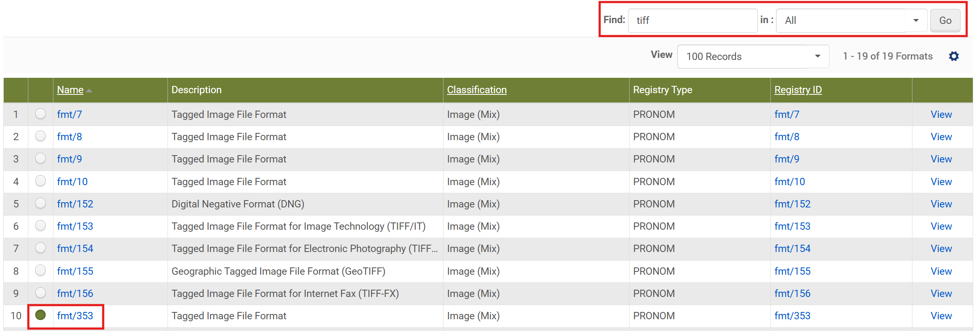Image resolution: width=980 pixels, height=331 pixels.
Task: Select the fmt/7 radio button
Action: pyautogui.click(x=40, y=114)
